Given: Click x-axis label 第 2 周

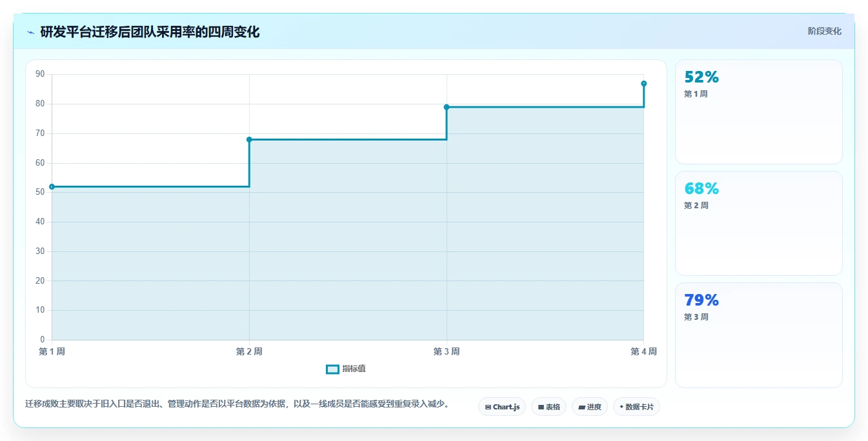Looking at the screenshot, I should 249,351.
